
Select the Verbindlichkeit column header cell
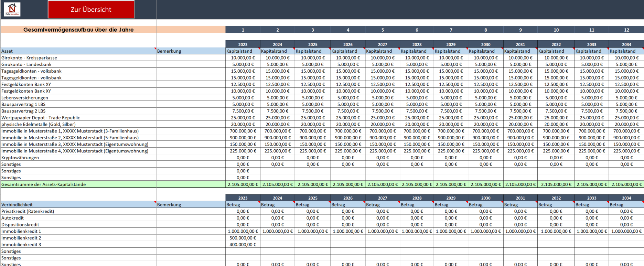[x=78, y=205]
